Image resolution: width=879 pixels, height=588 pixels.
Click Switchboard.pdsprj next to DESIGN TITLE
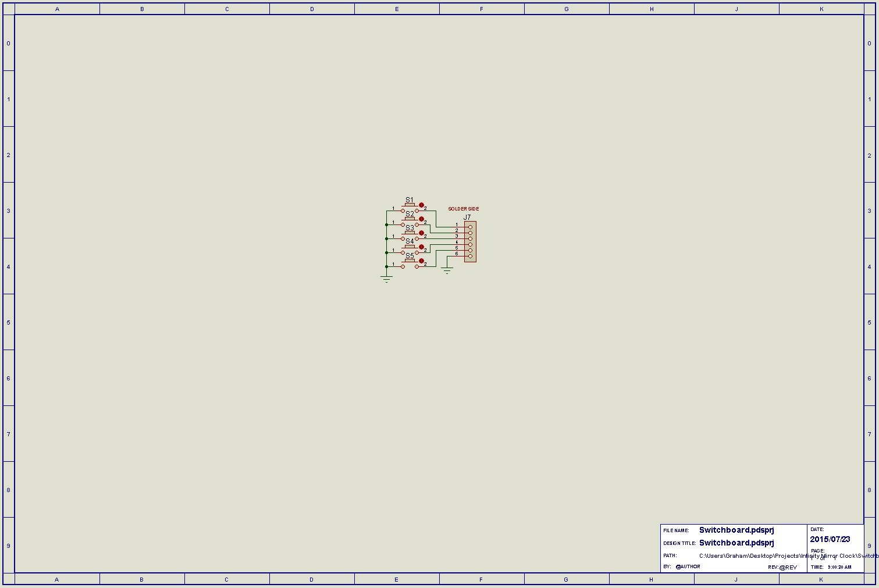click(x=736, y=543)
